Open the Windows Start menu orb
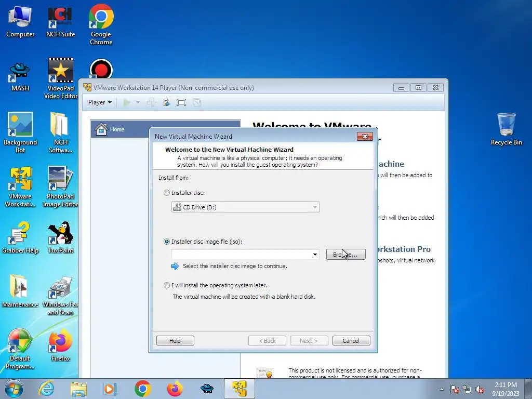This screenshot has width=532, height=399. tap(14, 389)
